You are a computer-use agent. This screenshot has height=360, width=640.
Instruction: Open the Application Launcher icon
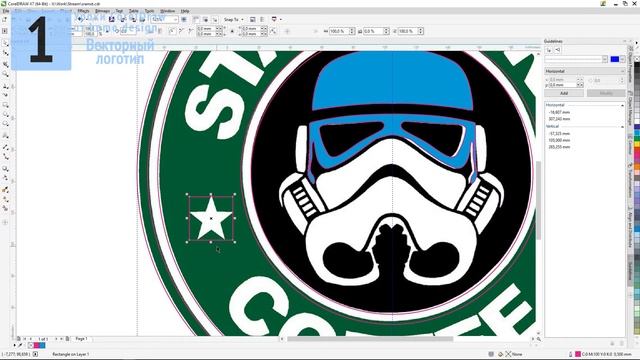(275, 19)
